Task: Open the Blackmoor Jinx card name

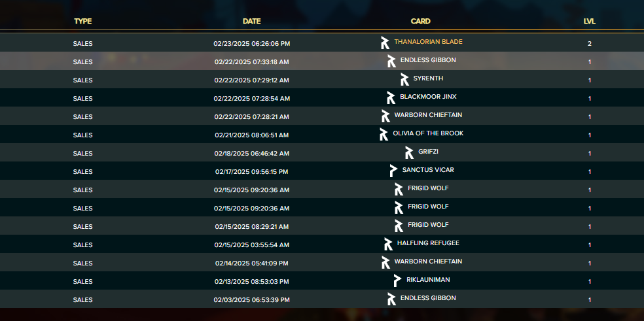Action: point(429,97)
